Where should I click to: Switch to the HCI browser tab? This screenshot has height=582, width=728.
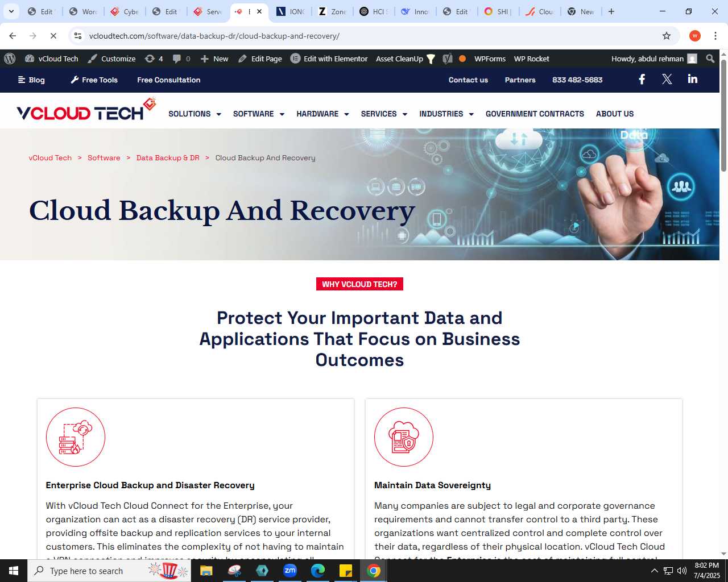[x=374, y=11]
